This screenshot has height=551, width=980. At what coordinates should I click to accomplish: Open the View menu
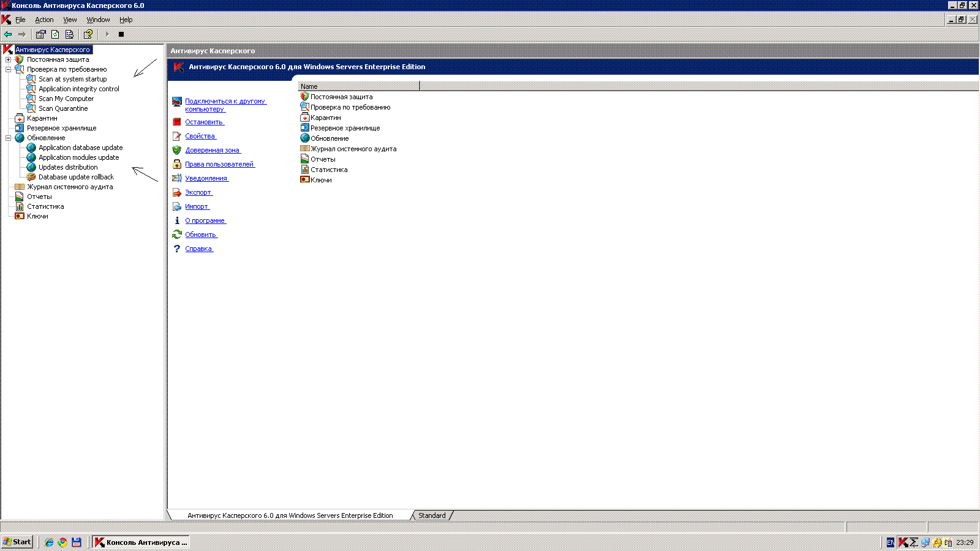coord(70,20)
